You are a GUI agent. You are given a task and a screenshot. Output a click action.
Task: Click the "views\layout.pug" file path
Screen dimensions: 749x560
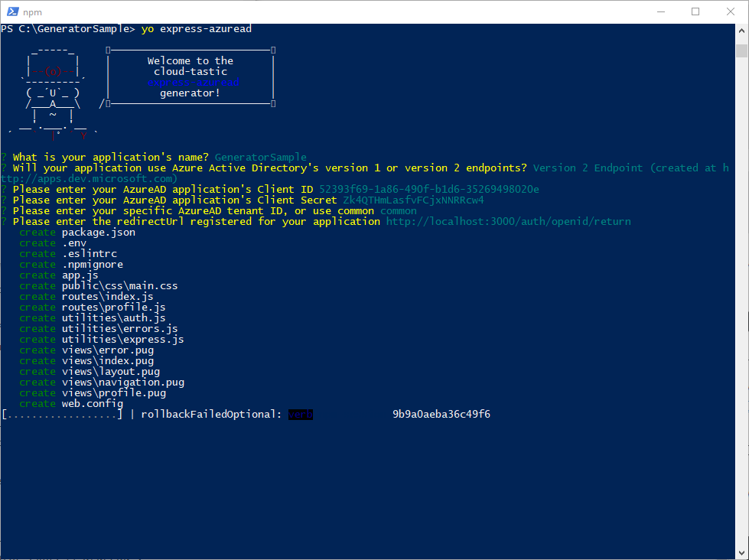111,372
